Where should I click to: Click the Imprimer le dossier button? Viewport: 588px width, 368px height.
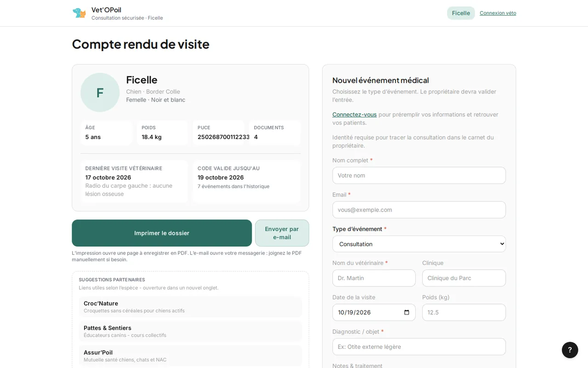162,233
